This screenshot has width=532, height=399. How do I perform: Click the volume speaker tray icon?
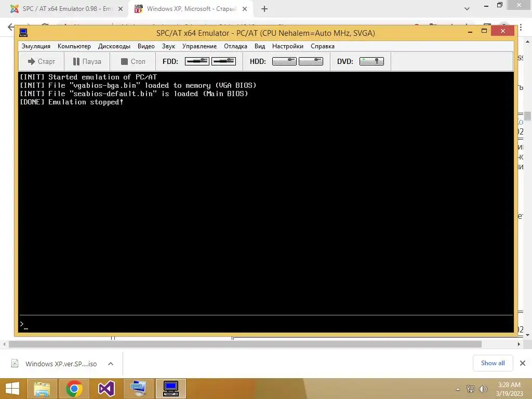pyautogui.click(x=483, y=389)
